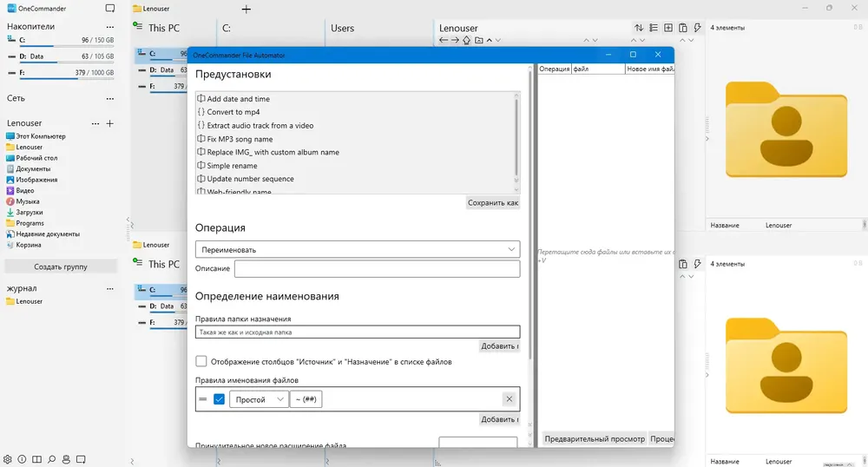Image resolution: width=868 pixels, height=467 pixels.
Task: Click the folder icon under Lenouser path
Action: (x=479, y=40)
